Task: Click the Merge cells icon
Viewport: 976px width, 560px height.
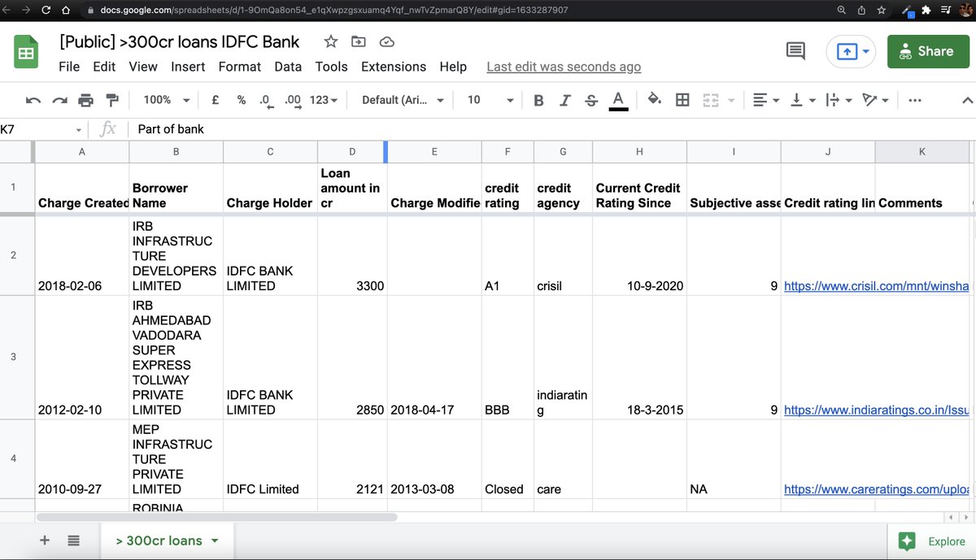Action: 711,100
